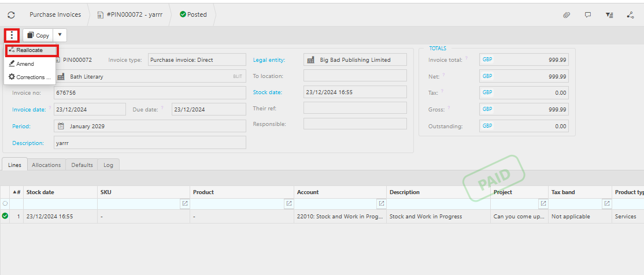Open the Period label link

21,127
